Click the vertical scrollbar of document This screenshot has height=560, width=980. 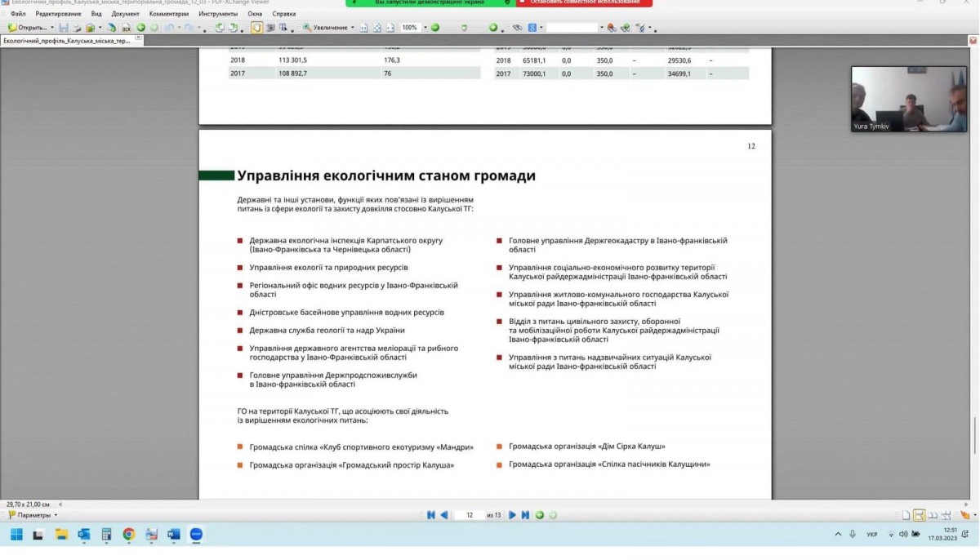pos(976,437)
